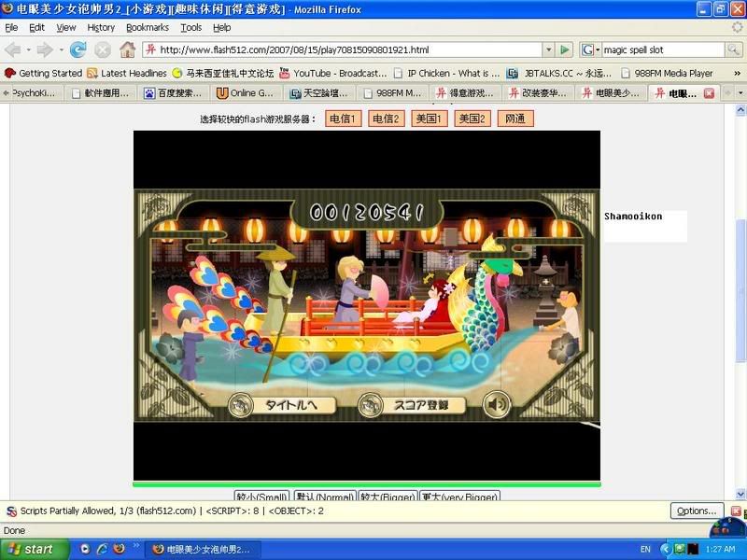The height and width of the screenshot is (560, 747).
Task: Click the green Go arrow button
Action: click(x=565, y=49)
